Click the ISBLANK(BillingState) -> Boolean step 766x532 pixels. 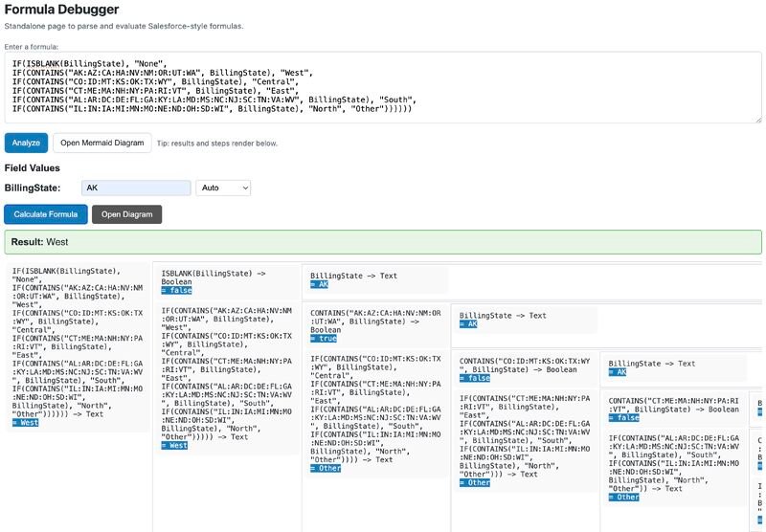click(227, 282)
